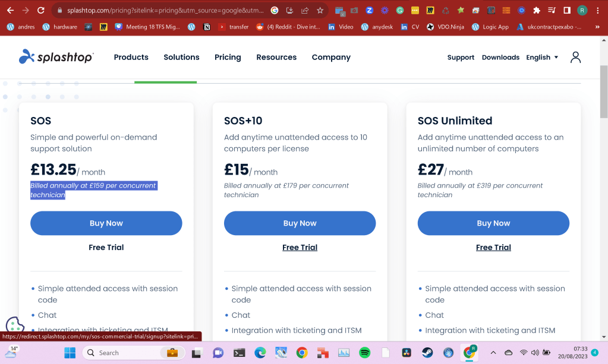608x364 pixels.
Task: Open the Chrome profile avatar R
Action: click(582, 11)
